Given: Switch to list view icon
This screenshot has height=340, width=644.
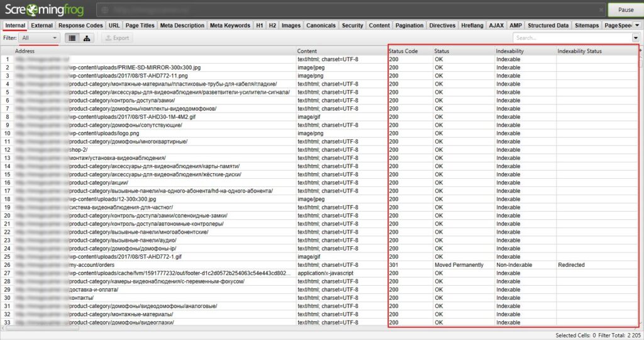Looking at the screenshot, I should tap(72, 38).
